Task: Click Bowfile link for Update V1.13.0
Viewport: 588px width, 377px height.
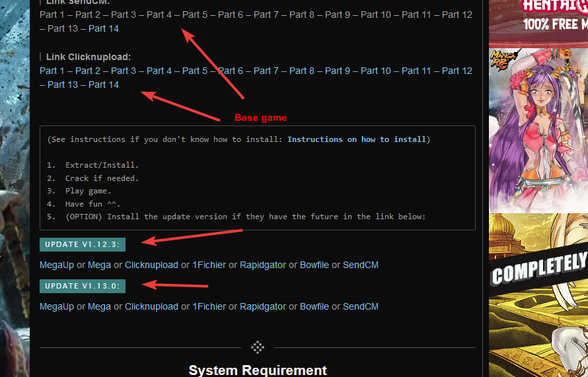Action: coord(314,306)
